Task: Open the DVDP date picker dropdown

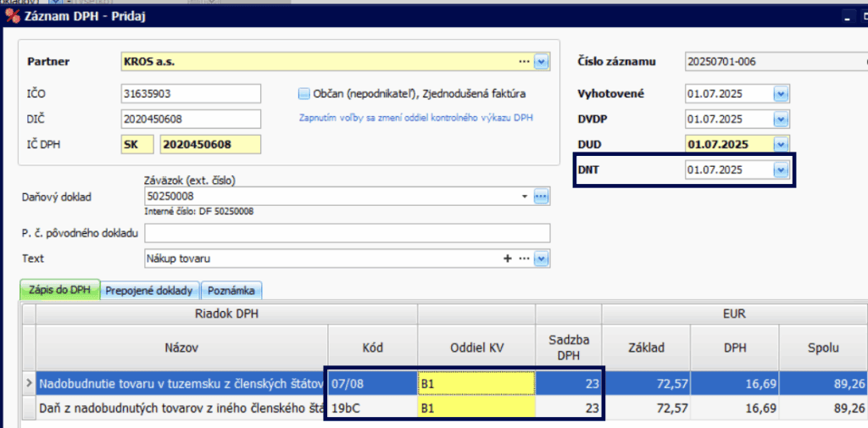Action: pyautogui.click(x=781, y=120)
